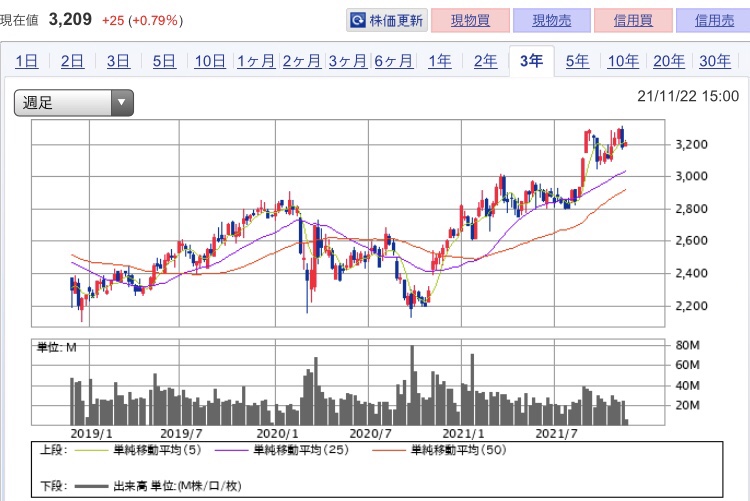Open the 現物売 order link
Image resolution: width=750 pixels, height=501 pixels.
(551, 20)
